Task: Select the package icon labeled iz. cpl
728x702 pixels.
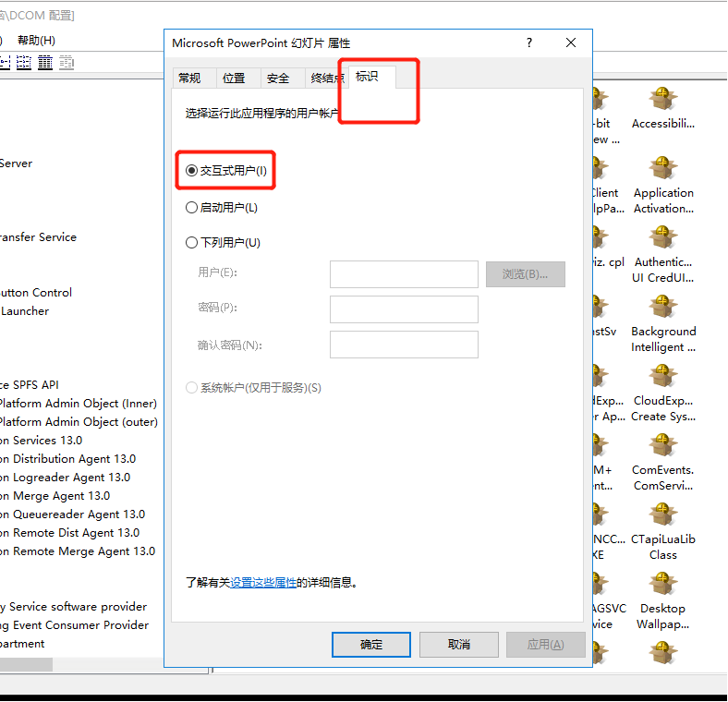Action: [x=600, y=236]
